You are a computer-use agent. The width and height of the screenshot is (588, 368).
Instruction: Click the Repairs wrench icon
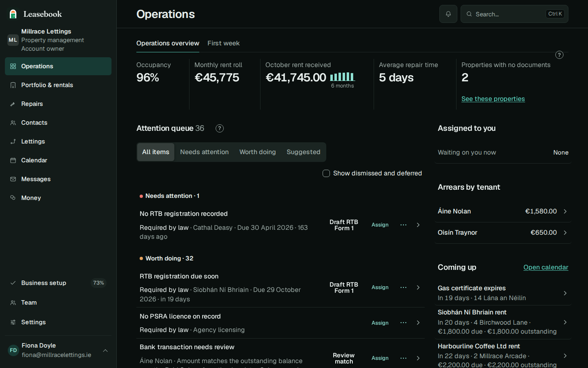click(13, 104)
